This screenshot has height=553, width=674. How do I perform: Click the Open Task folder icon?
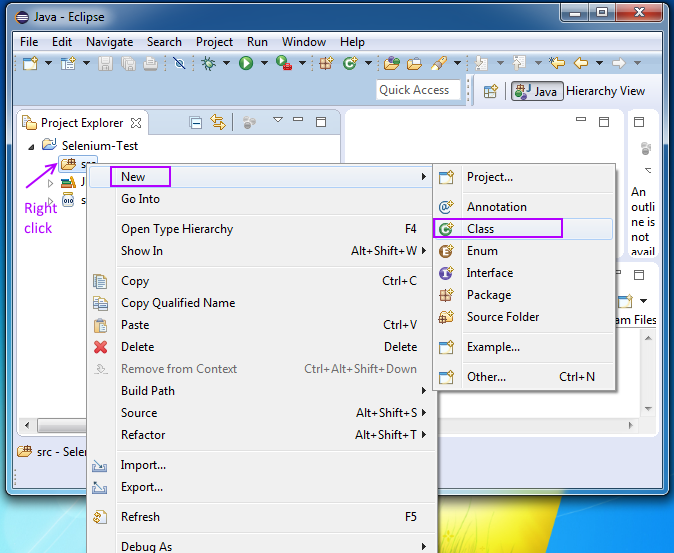coord(414,64)
